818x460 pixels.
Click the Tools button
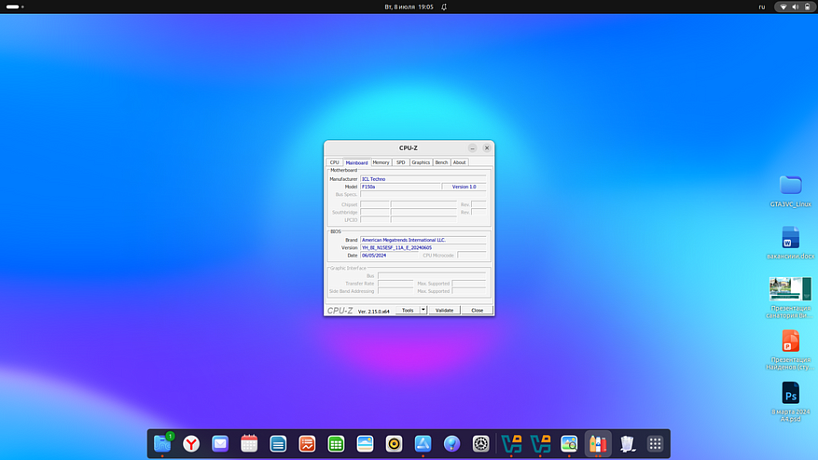(407, 310)
